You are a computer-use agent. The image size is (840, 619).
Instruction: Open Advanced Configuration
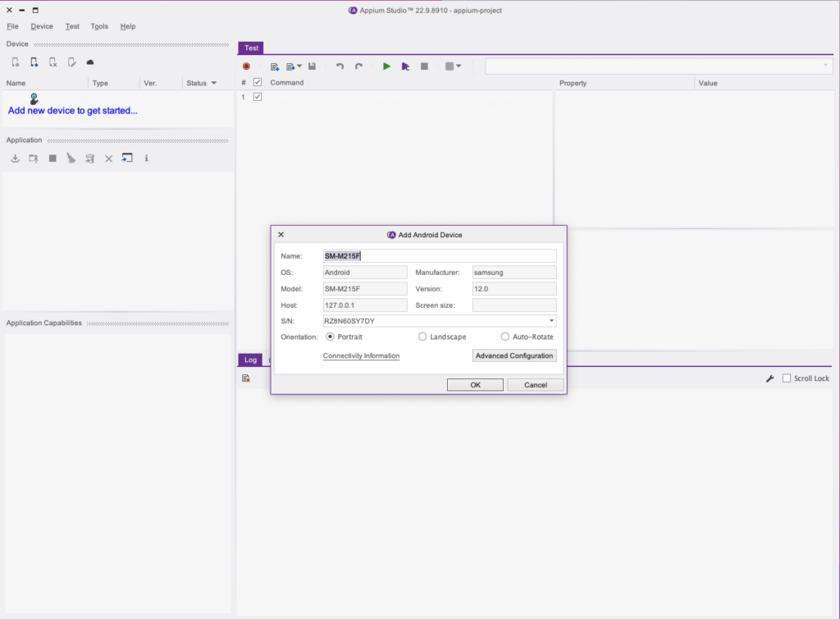514,355
